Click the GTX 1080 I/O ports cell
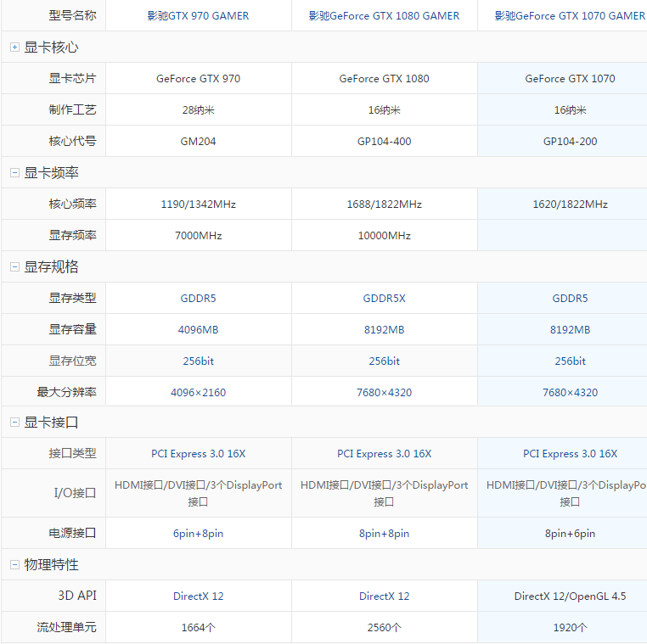Viewport: 647px width, 644px height. tap(384, 493)
